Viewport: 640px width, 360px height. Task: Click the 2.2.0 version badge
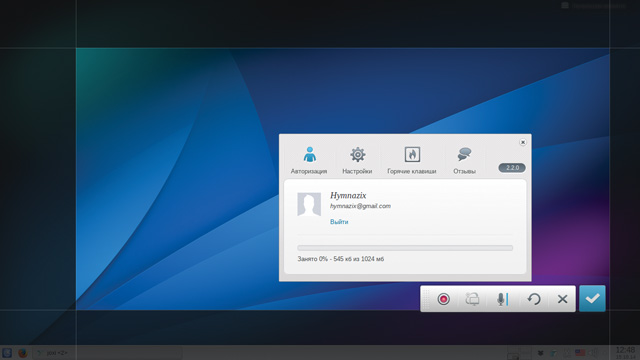(512, 168)
